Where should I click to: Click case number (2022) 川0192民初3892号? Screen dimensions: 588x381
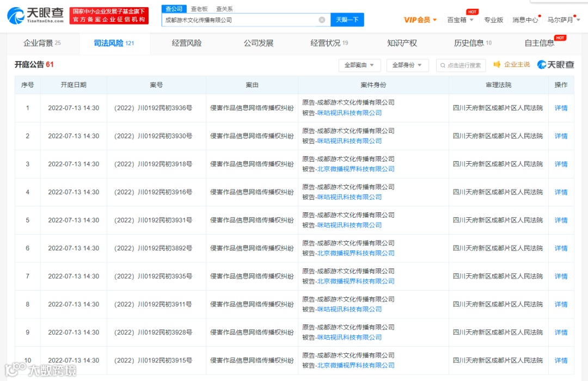click(x=154, y=248)
